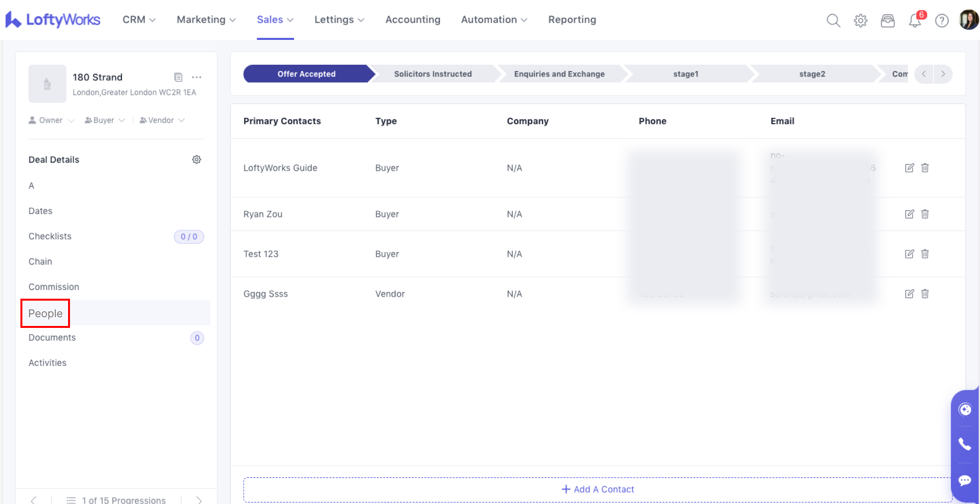Click Add A Contact button

point(597,489)
